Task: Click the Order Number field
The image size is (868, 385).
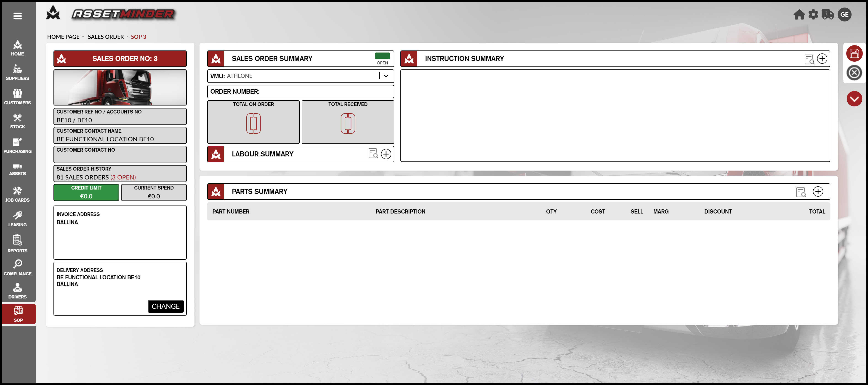Action: click(301, 92)
